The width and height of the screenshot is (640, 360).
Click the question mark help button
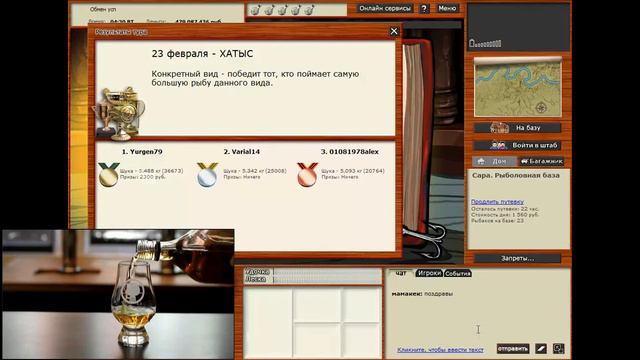424,8
